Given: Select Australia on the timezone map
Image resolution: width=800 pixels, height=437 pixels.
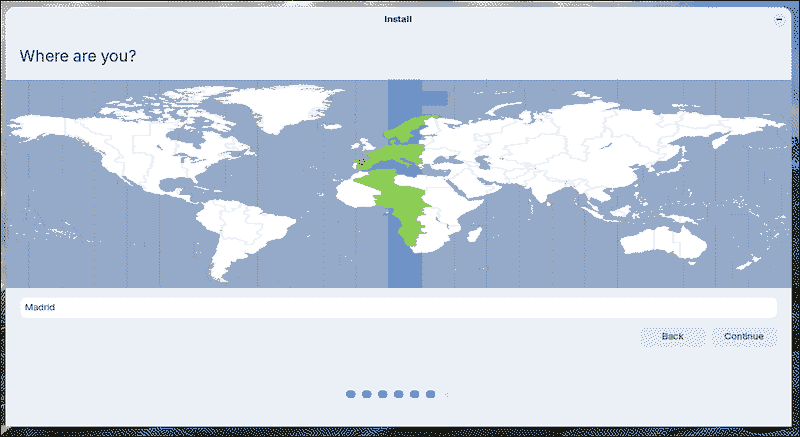Looking at the screenshot, I should pyautogui.click(x=664, y=242).
